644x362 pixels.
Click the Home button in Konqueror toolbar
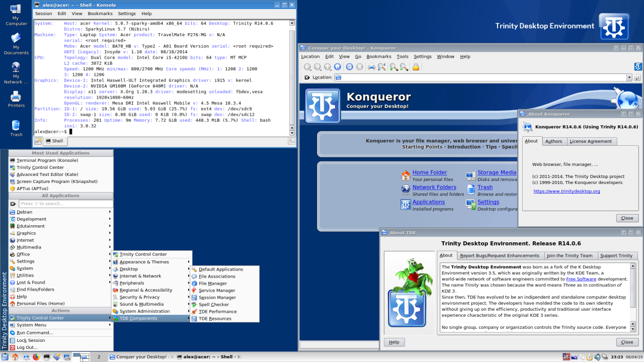click(x=338, y=67)
